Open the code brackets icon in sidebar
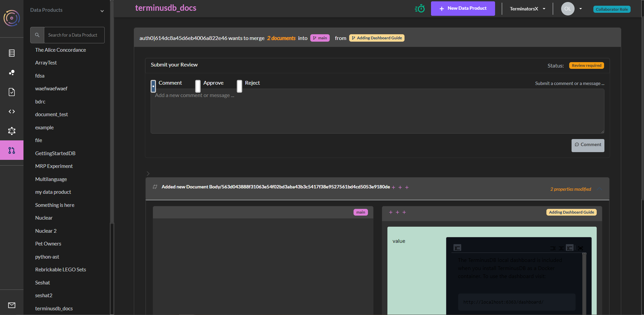 (12, 111)
